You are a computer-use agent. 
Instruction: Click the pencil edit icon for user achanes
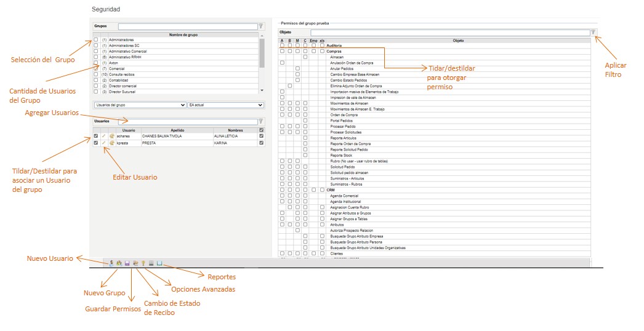click(104, 136)
